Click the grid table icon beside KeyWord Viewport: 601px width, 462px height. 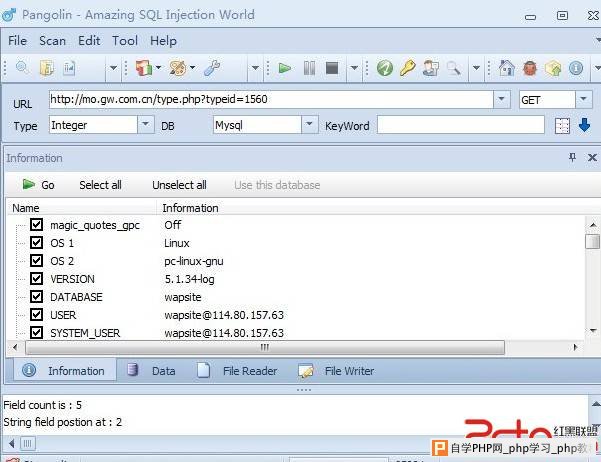(562, 126)
